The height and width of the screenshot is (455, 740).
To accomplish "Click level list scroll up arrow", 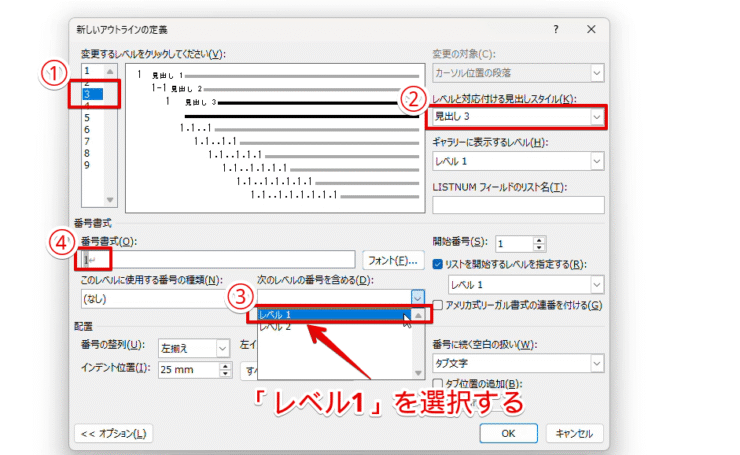I will tap(110, 71).
